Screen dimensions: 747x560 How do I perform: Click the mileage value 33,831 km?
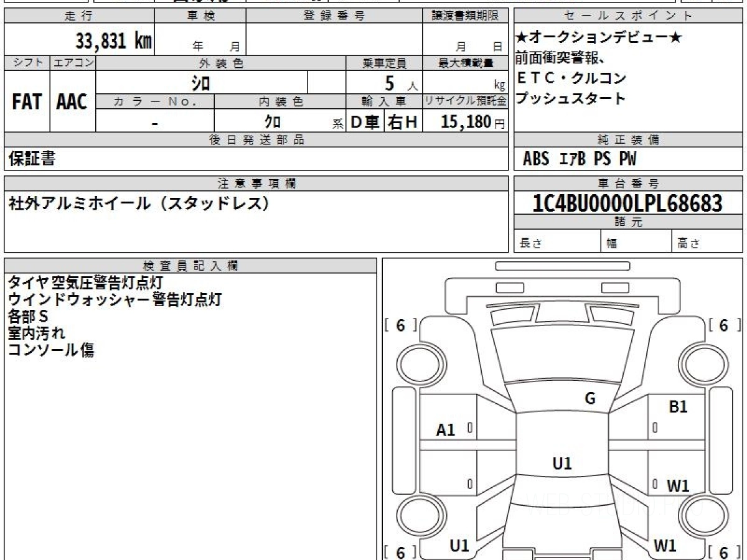coord(114,41)
